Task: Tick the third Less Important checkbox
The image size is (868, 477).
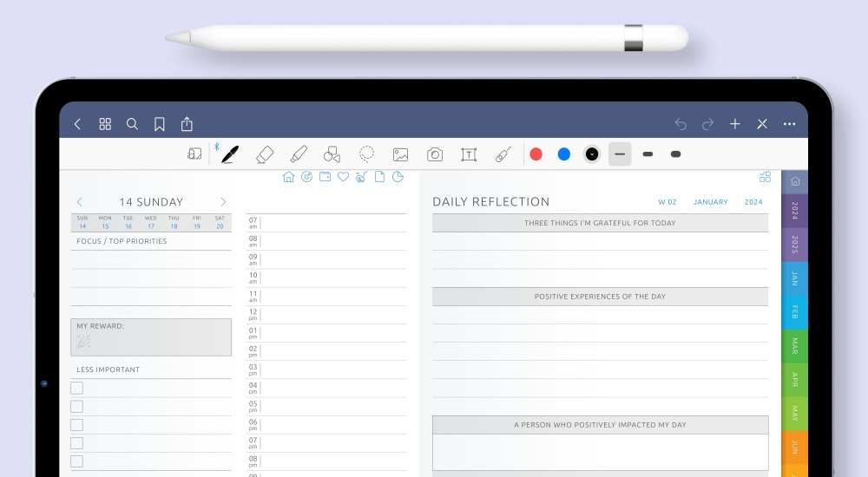Action: (77, 424)
